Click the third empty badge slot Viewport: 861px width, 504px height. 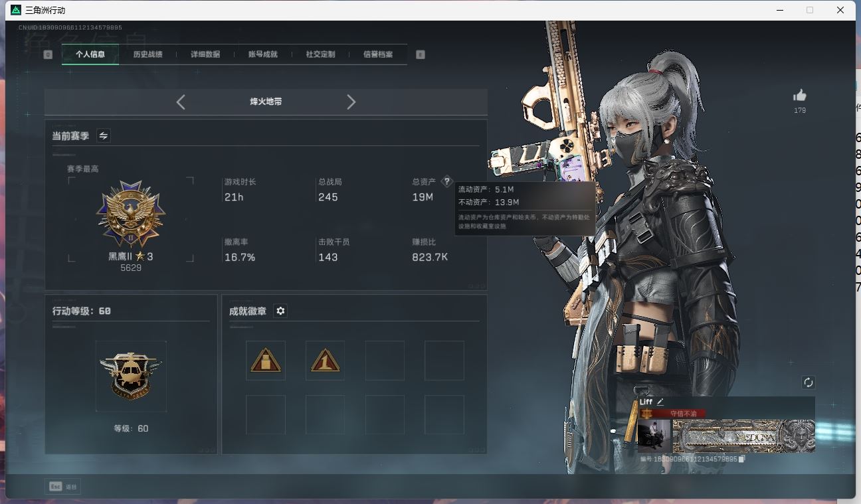385,361
